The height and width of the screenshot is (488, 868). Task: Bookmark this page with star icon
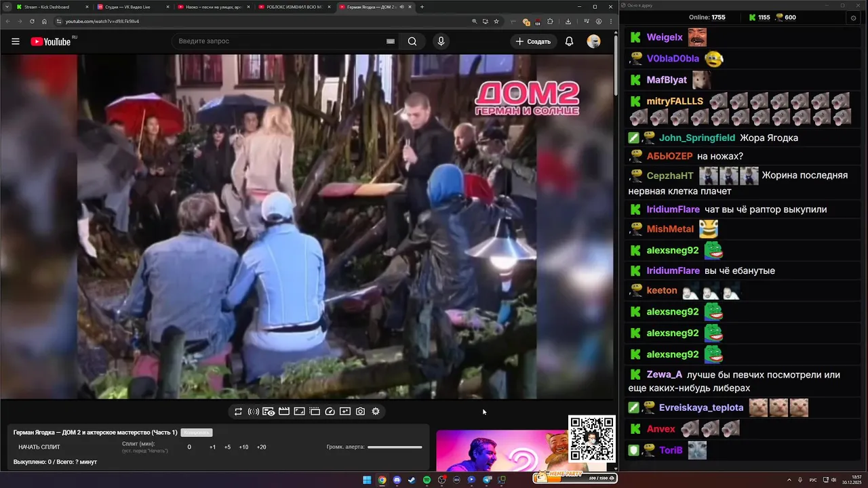coord(496,21)
